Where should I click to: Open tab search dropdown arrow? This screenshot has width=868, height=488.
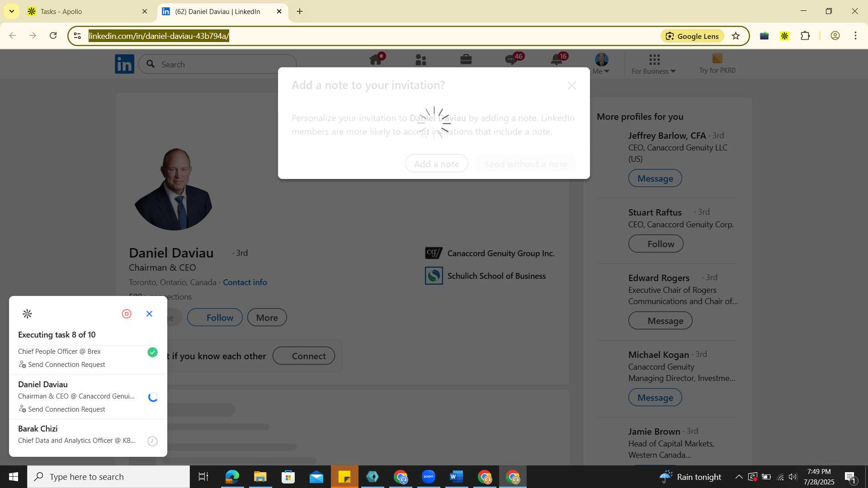pyautogui.click(x=11, y=11)
